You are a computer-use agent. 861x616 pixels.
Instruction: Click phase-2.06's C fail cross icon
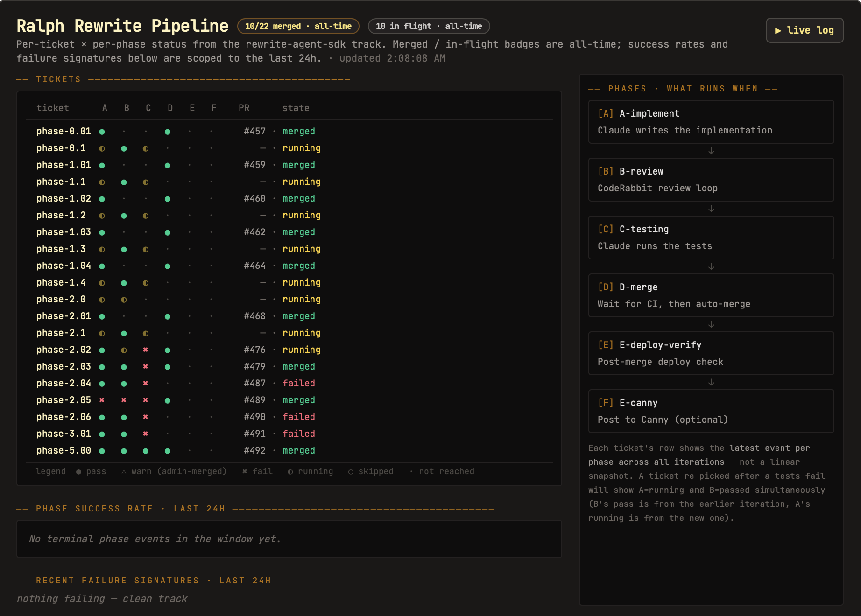(x=146, y=417)
